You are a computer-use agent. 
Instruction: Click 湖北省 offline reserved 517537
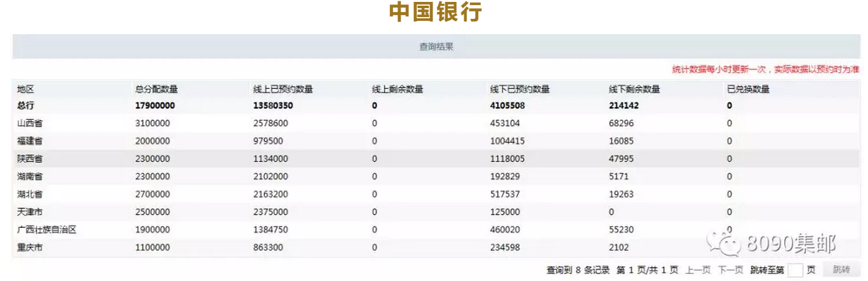[x=505, y=194]
